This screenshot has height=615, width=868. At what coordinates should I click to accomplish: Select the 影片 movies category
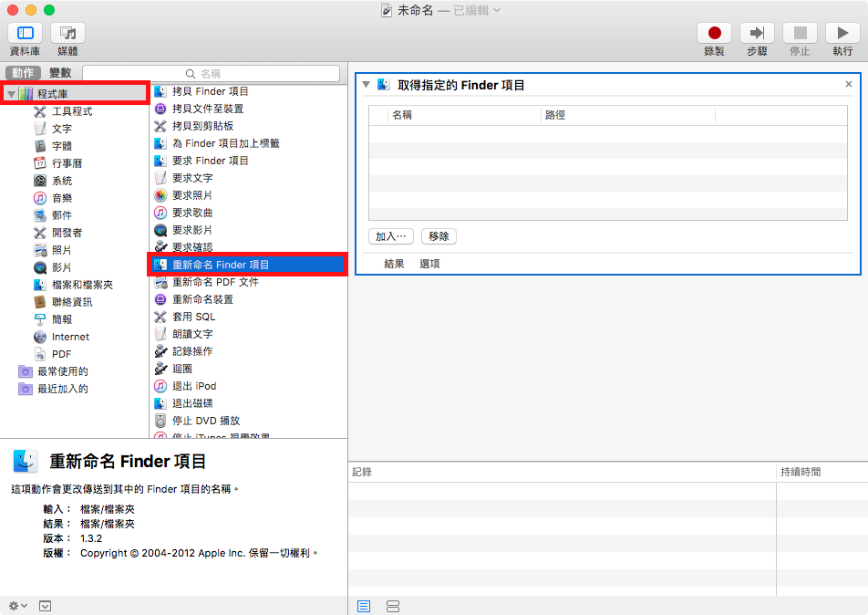[61, 267]
